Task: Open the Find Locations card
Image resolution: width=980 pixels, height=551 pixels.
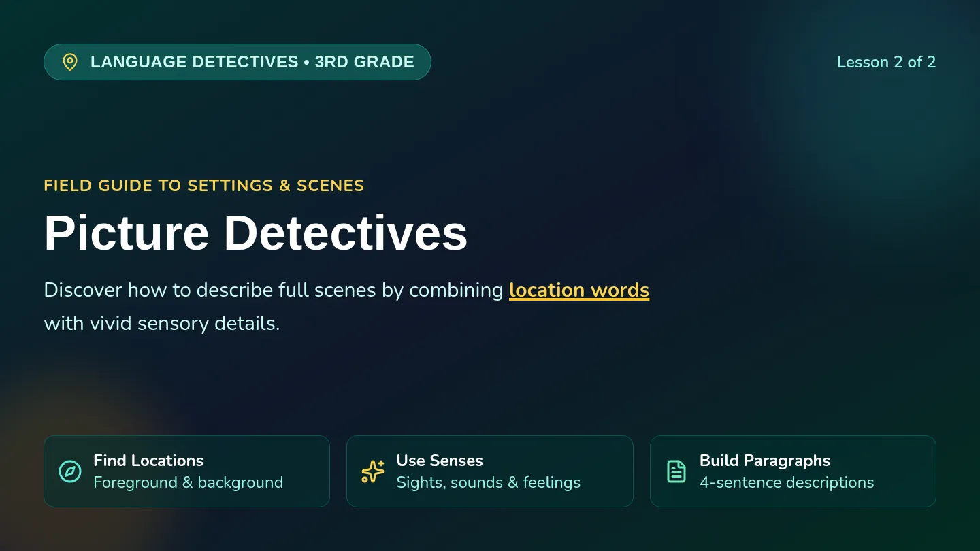Action: coord(186,471)
